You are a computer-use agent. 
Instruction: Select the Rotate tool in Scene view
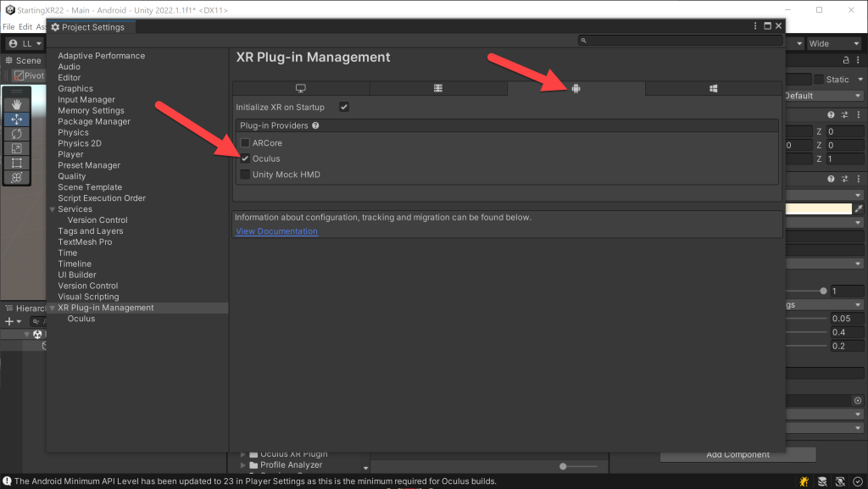click(17, 133)
